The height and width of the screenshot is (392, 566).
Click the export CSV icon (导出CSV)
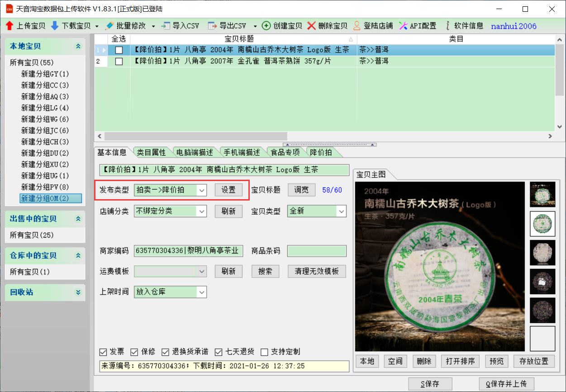click(213, 26)
